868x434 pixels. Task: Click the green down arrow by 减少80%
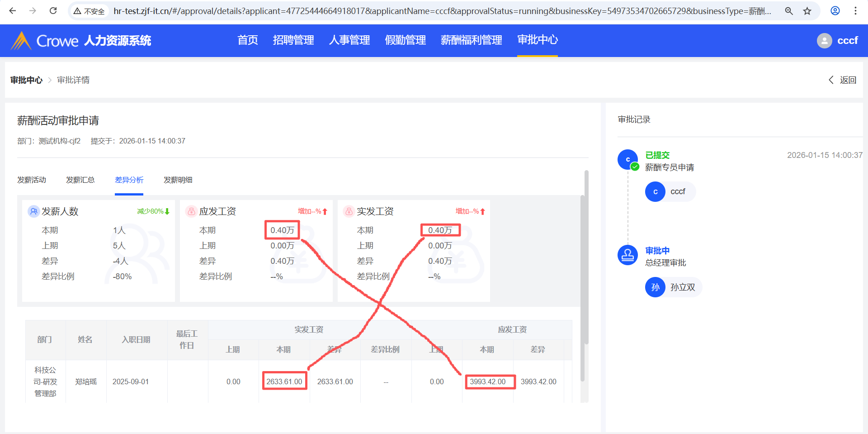[167, 211]
